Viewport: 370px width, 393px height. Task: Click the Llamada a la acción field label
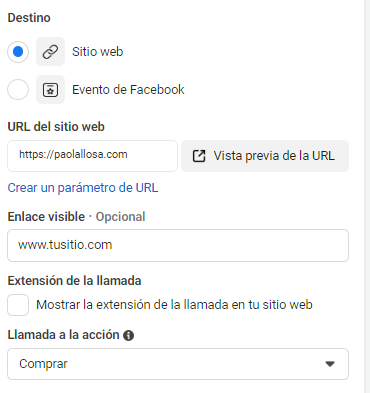[63, 335]
